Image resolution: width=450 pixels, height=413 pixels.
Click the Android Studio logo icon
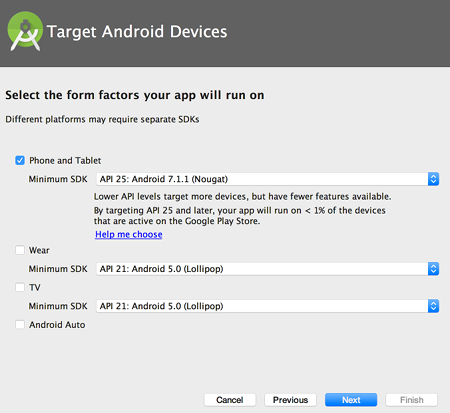coord(25,31)
